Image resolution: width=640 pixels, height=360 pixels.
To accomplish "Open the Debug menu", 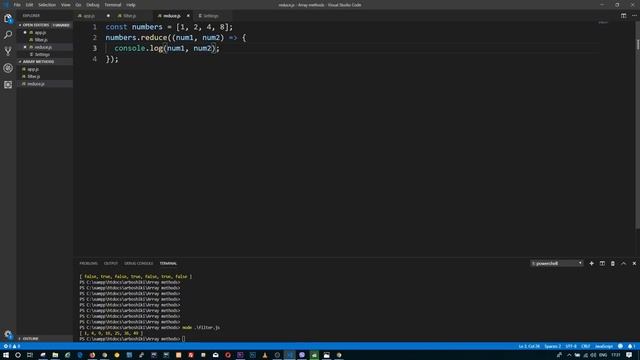I will click(x=93, y=5).
